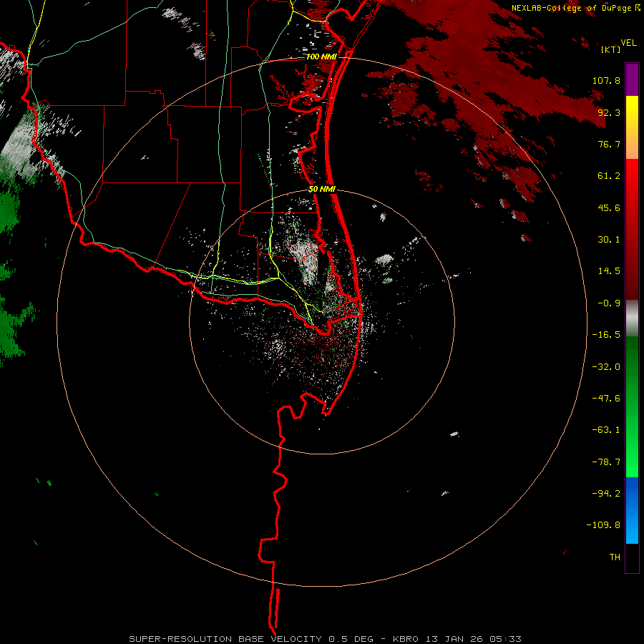Click the 30.1 velocity legend value
This screenshot has width=644, height=644.
609,240
